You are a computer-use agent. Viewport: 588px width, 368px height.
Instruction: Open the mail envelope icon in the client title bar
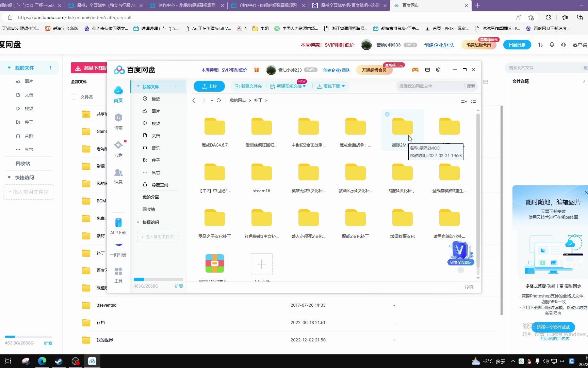click(427, 70)
